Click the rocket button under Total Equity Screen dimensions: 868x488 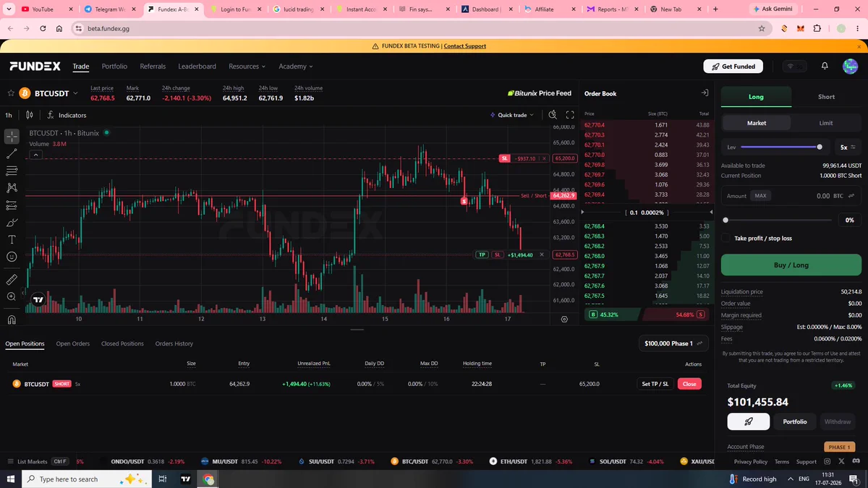(749, 421)
